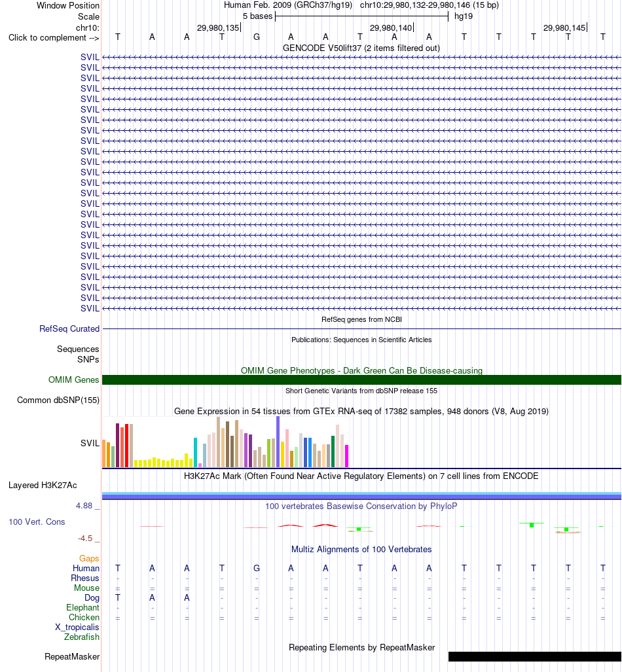Screen dimensions: 622x672
Task: Click the "SNPs" label under Sequences
Action: pos(88,360)
